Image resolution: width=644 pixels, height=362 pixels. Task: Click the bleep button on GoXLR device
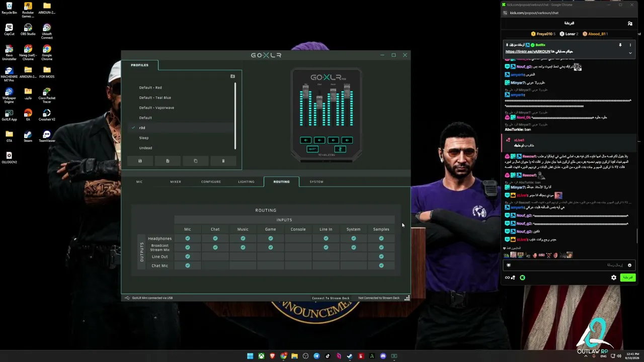coord(312,149)
